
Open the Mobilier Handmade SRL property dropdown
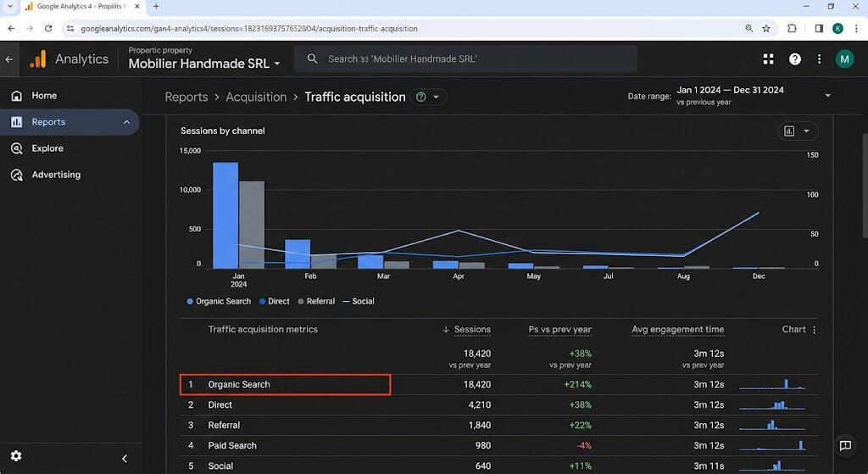click(204, 64)
